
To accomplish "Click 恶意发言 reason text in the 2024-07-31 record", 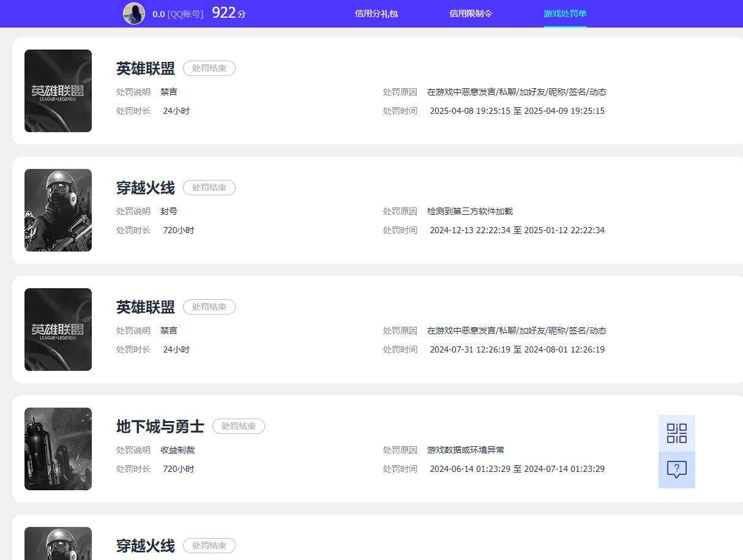I will [517, 330].
